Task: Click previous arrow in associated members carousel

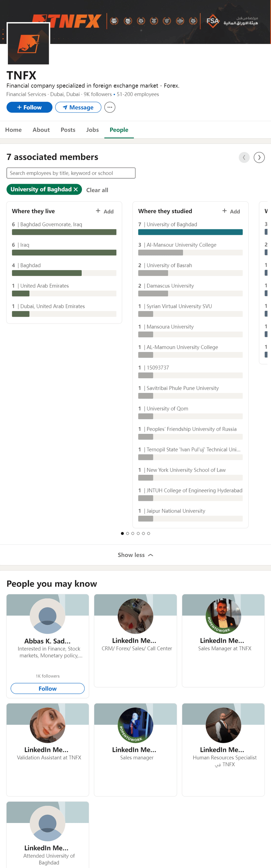Action: coord(244,157)
